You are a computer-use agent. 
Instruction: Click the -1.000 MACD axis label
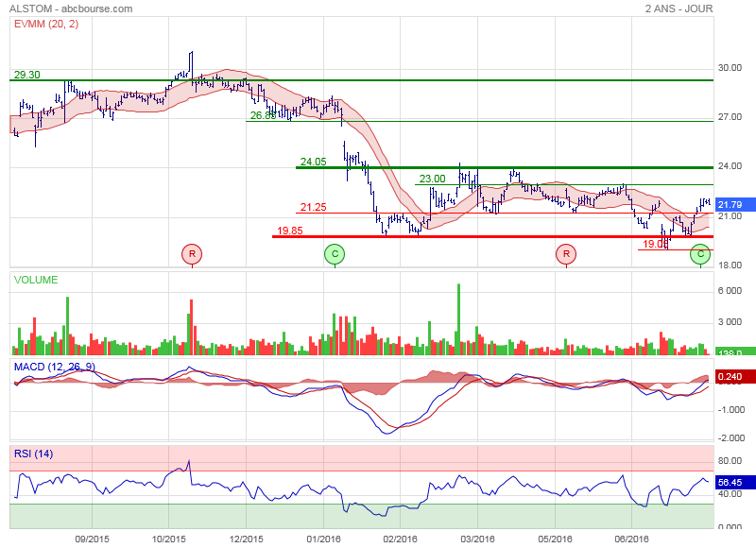click(730, 410)
